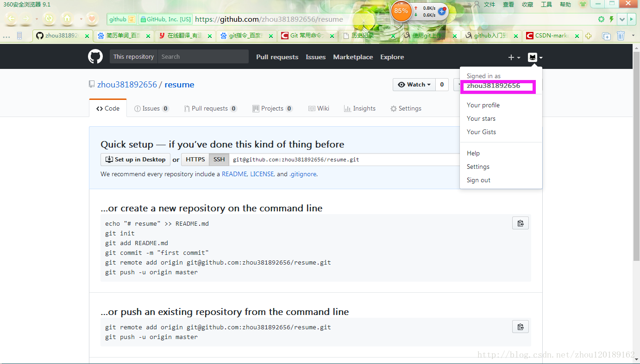
Task: Click Issues in GitHub top nav
Action: [x=315, y=57]
